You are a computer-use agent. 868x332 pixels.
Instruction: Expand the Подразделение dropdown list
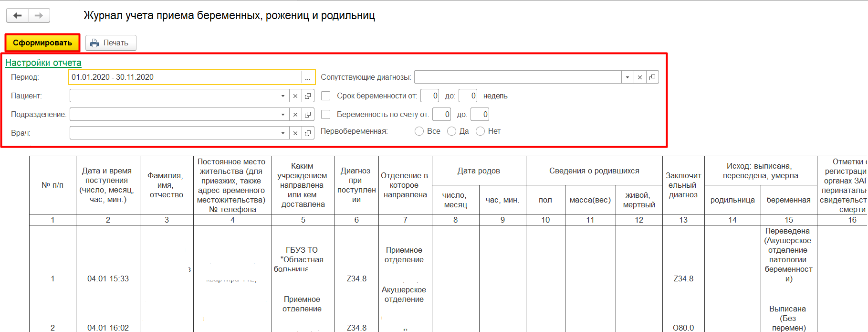click(283, 115)
